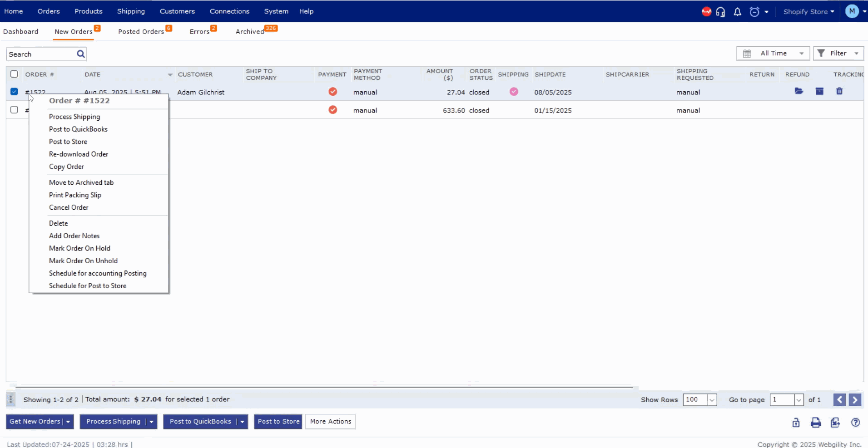Switch to the Posted Orders tab
Image resolution: width=868 pixels, height=448 pixels.
(141, 32)
